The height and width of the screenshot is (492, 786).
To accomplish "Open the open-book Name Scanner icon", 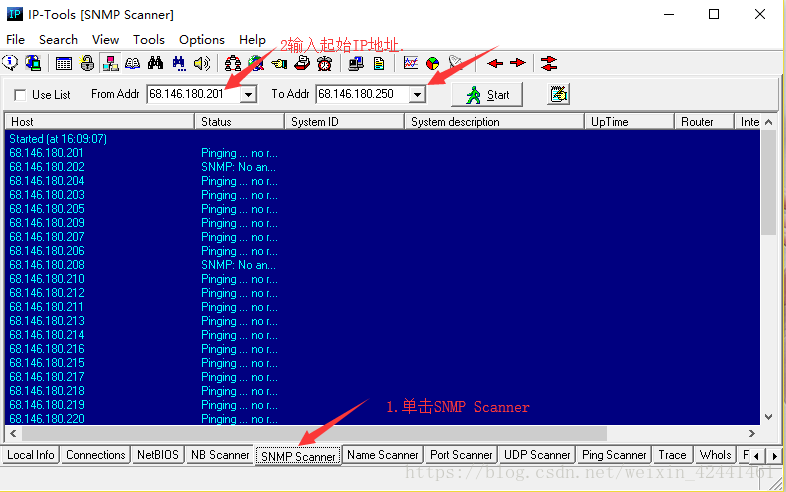I will pyautogui.click(x=132, y=63).
